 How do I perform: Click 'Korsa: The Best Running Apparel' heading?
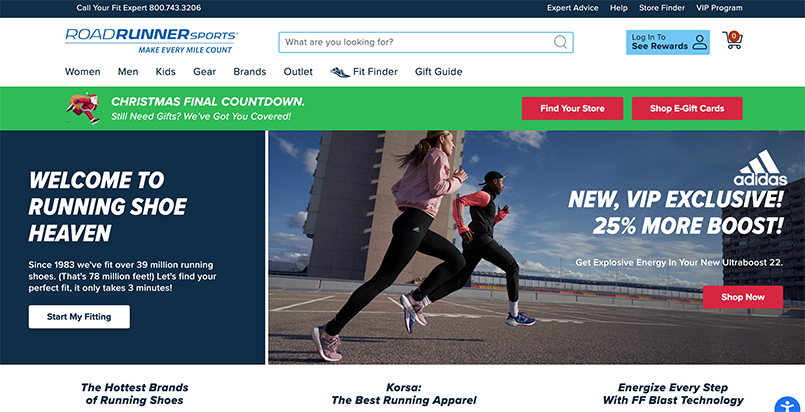click(404, 394)
